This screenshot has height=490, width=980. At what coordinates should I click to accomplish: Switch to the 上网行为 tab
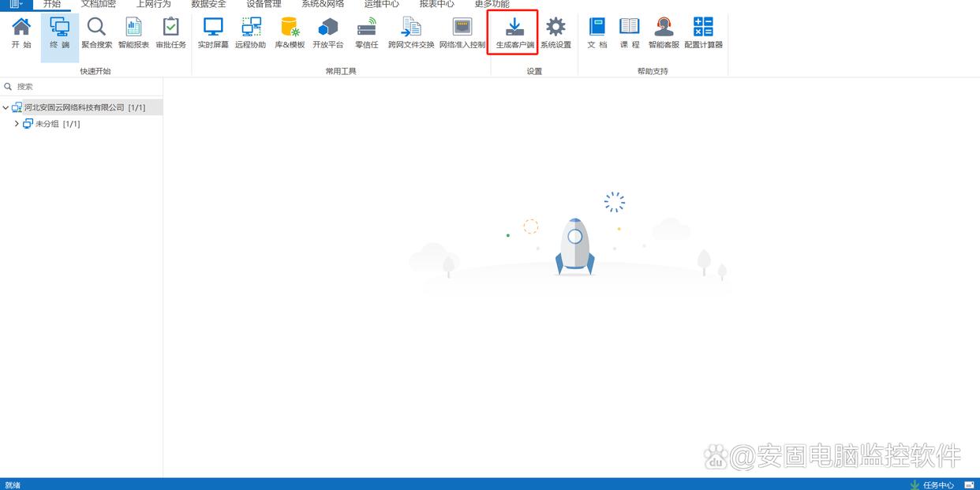click(153, 4)
